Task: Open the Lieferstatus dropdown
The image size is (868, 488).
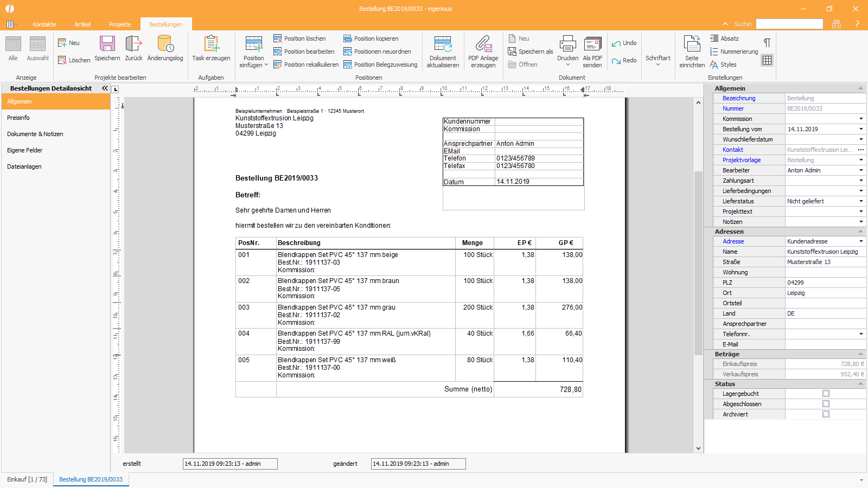Action: point(861,201)
